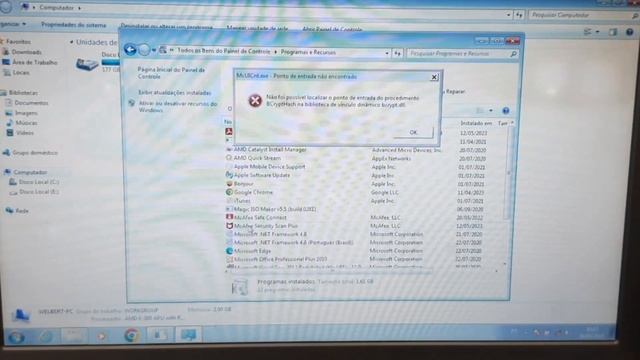Open 'Ativar ou desativar recursos do Windows'
Image resolution: width=640 pixels, height=360 pixels.
pyautogui.click(x=178, y=107)
